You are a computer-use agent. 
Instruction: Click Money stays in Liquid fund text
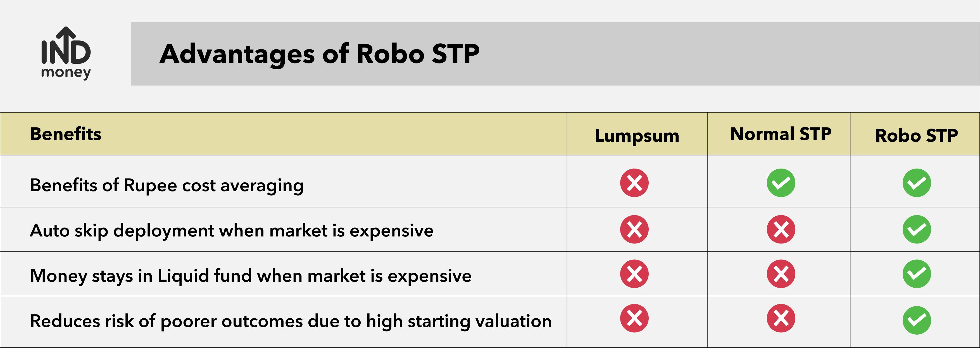[x=251, y=276]
